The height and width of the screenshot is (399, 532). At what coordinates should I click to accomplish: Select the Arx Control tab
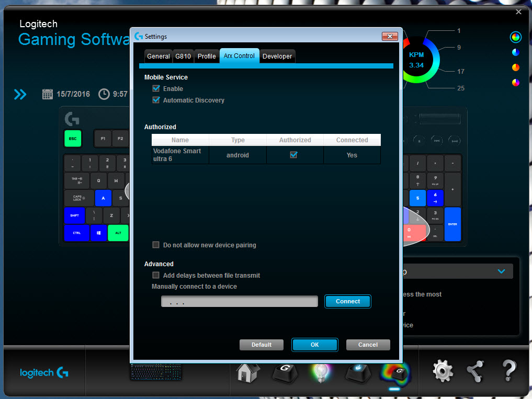[x=239, y=55]
